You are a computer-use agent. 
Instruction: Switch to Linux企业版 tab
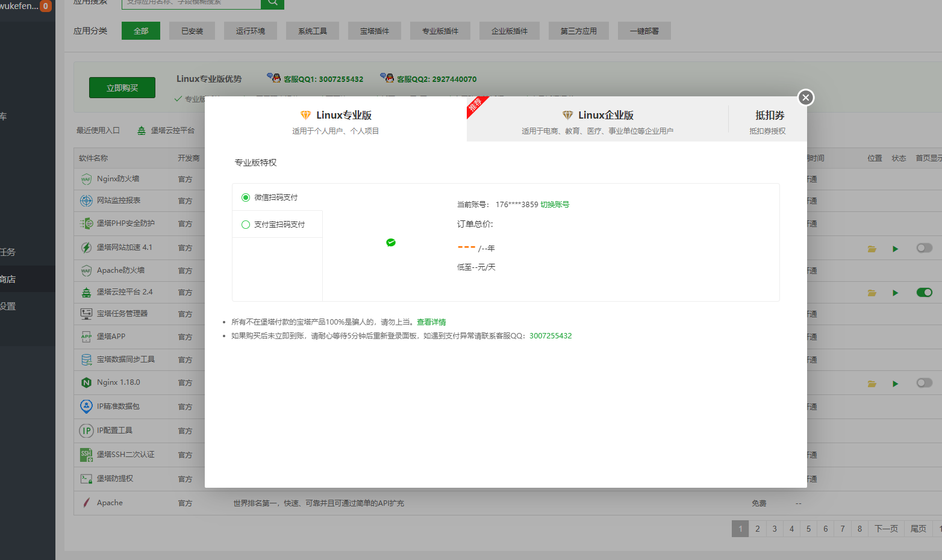(x=597, y=119)
